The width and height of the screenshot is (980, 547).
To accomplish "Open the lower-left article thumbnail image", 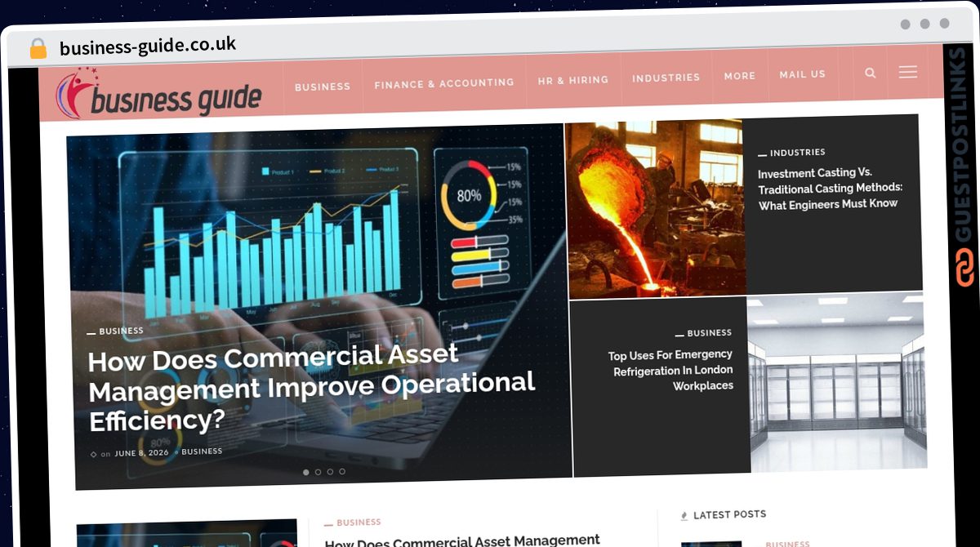I will tap(187, 533).
